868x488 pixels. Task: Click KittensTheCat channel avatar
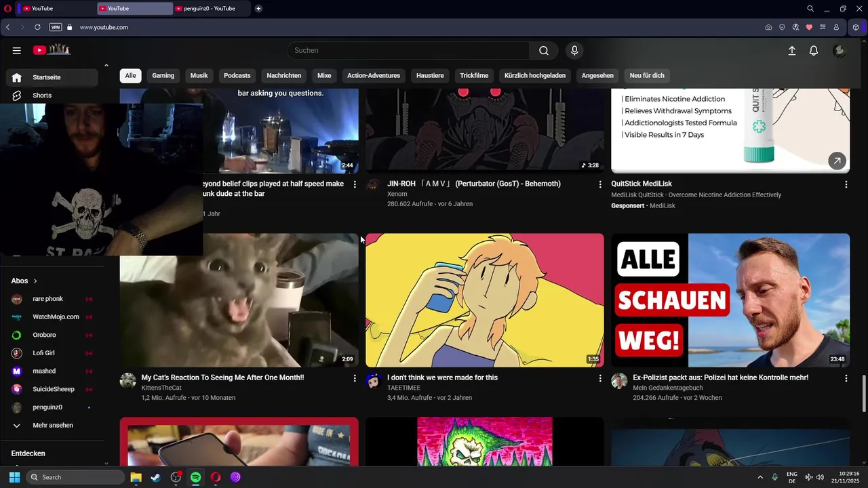coord(128,380)
